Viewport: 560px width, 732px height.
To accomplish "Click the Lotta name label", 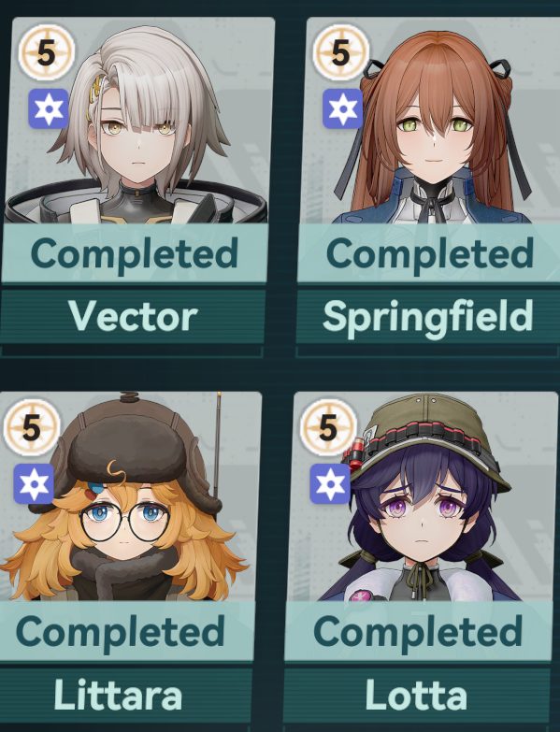I will 416,696.
